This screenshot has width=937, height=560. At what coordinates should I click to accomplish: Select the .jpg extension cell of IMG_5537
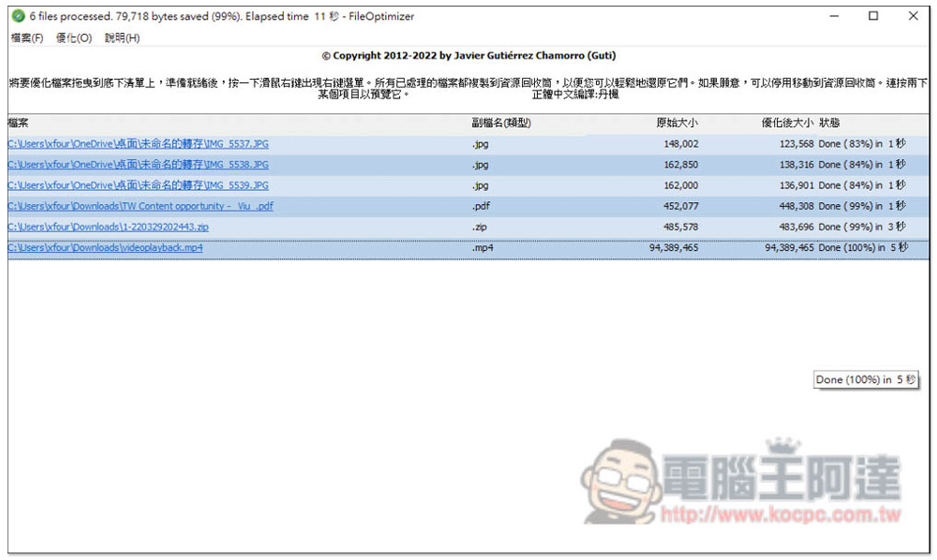tap(481, 144)
